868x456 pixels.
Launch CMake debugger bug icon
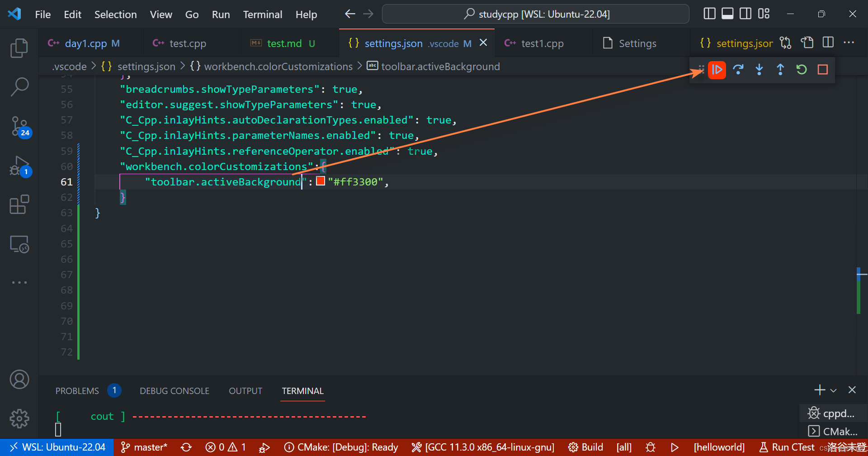651,447
